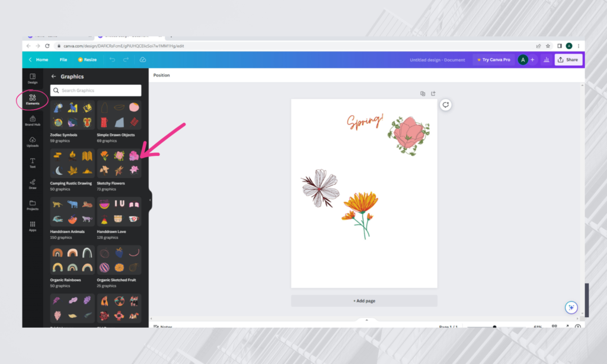Click the browser share page icon

(x=538, y=46)
